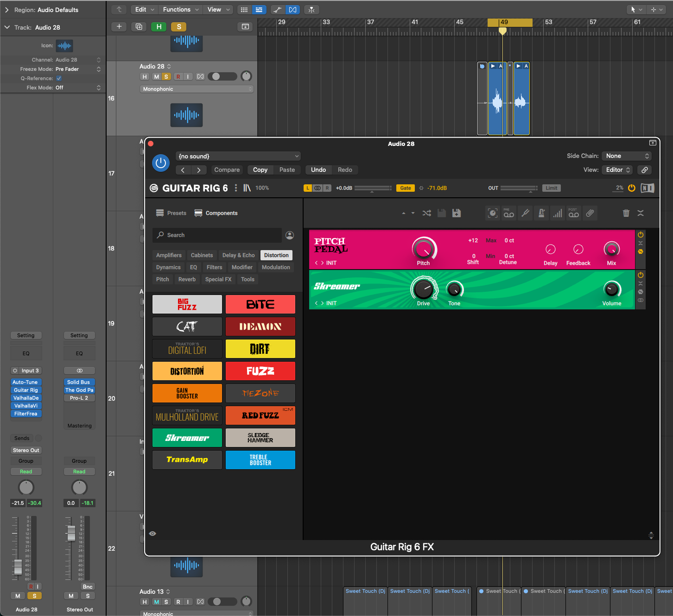Open the user account icon beside Search

click(x=290, y=235)
